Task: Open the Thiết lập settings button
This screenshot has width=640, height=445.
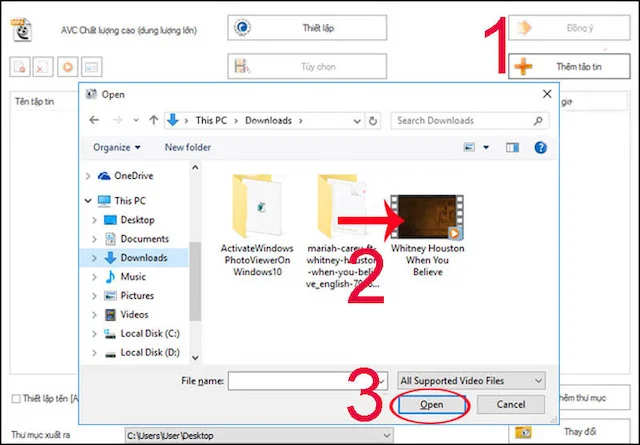Action: 307,28
